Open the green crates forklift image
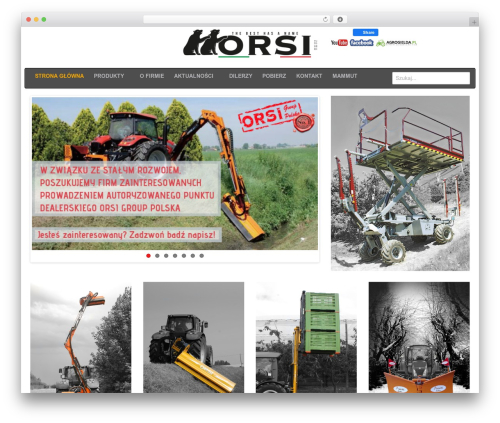Image resolution: width=500 pixels, height=423 pixels. [x=306, y=337]
